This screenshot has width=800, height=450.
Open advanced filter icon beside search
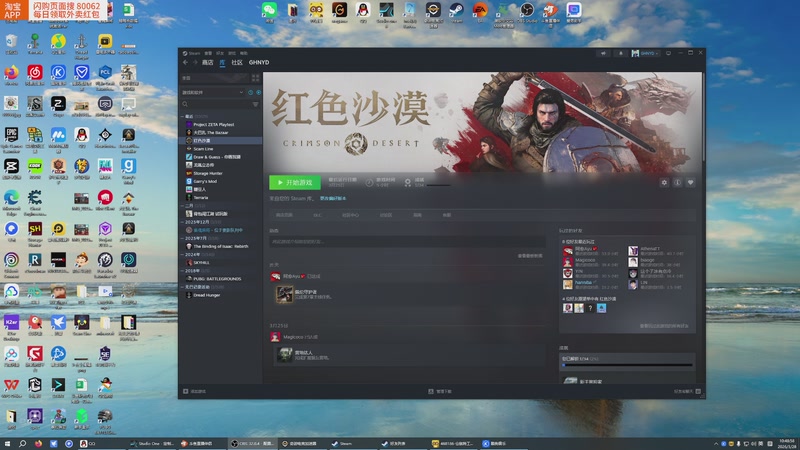pos(256,104)
